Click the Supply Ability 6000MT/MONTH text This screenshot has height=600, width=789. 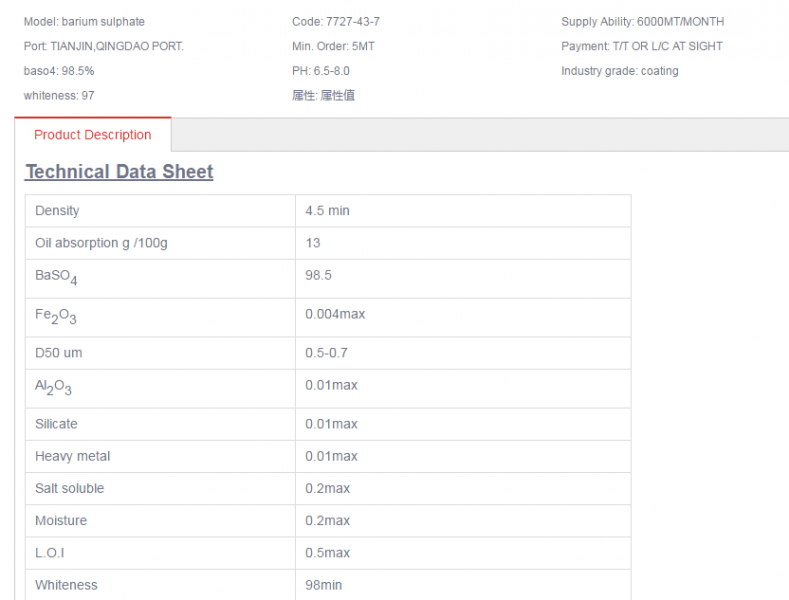pos(643,22)
